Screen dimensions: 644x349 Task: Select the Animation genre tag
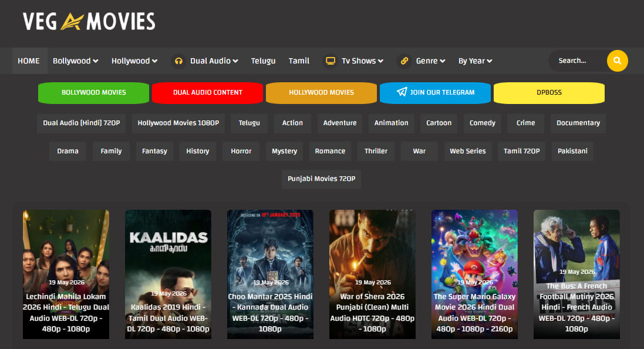point(392,123)
